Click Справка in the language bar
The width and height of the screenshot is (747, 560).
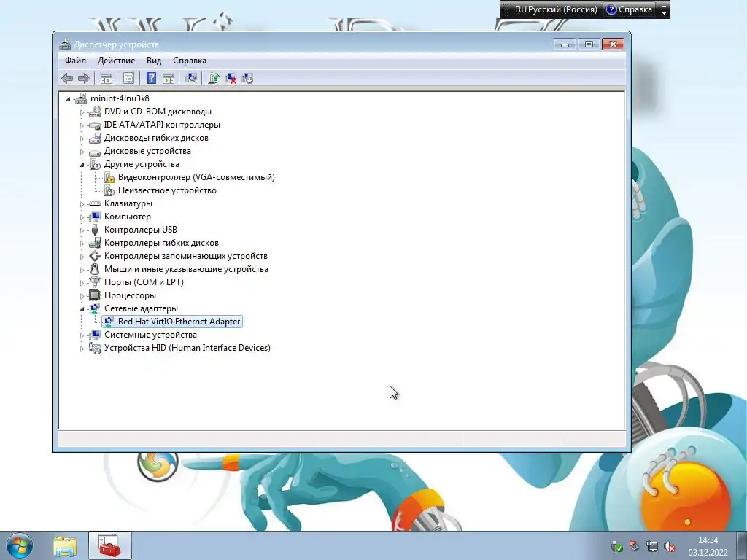pyautogui.click(x=629, y=9)
